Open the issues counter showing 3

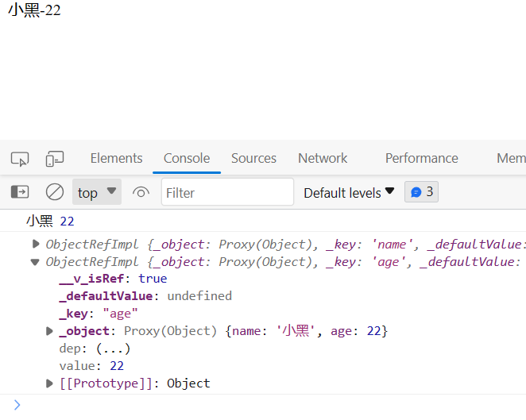click(421, 192)
